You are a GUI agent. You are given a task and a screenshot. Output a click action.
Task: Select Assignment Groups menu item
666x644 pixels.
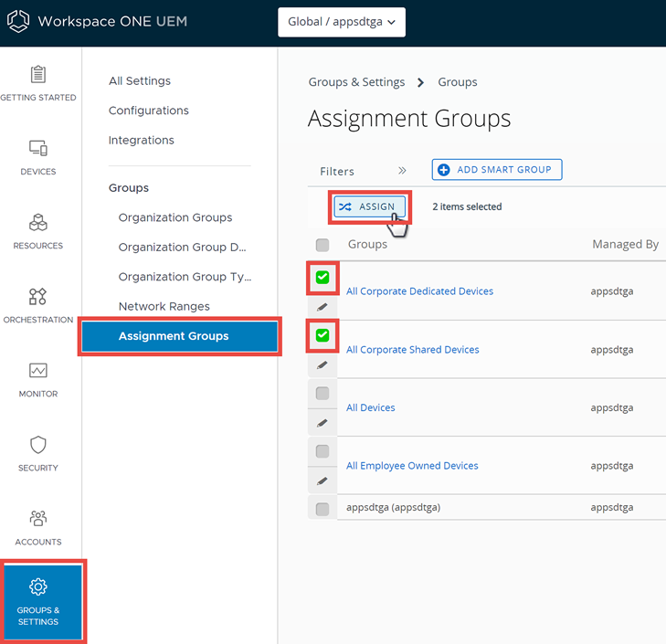[x=180, y=336]
